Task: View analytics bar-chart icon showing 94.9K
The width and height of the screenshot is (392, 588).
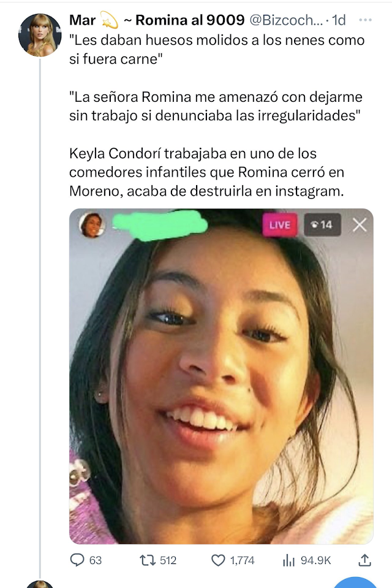Action: (x=288, y=560)
